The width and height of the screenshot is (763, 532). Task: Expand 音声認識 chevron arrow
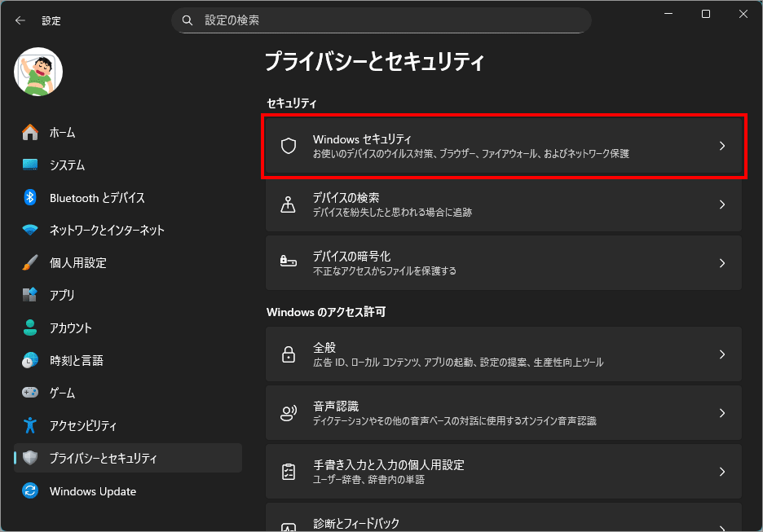coord(721,413)
